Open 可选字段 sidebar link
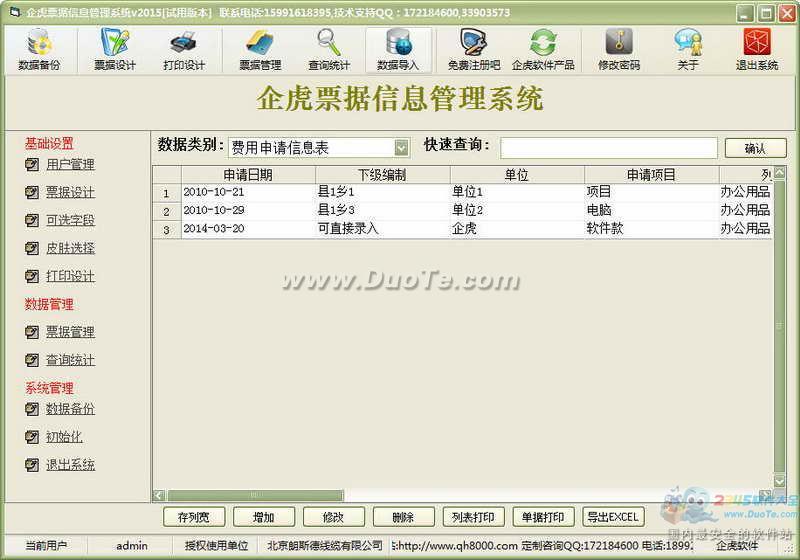 click(x=70, y=220)
